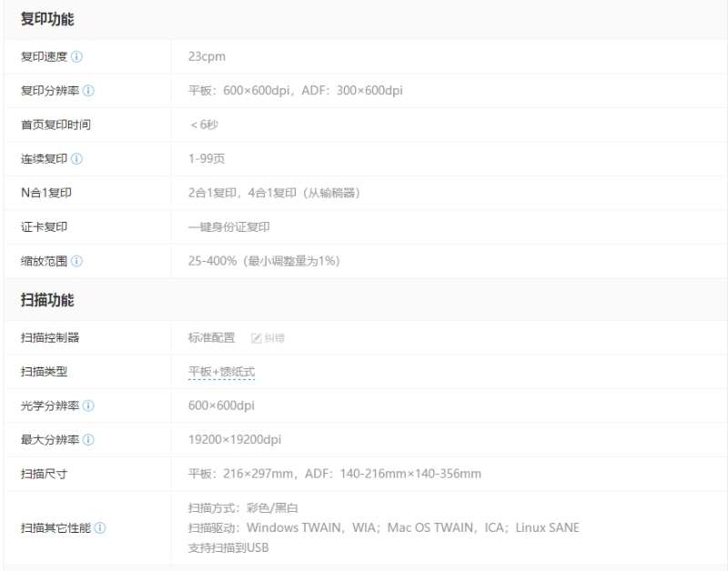Click the info icon beside 连续复印
Screen dimensions: 728x571
click(76, 159)
